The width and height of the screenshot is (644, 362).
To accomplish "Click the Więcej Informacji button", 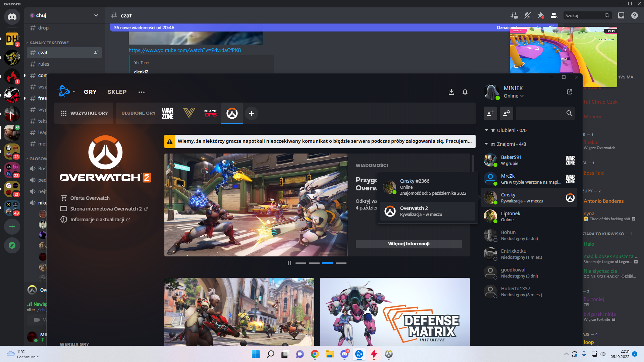I will [409, 244].
